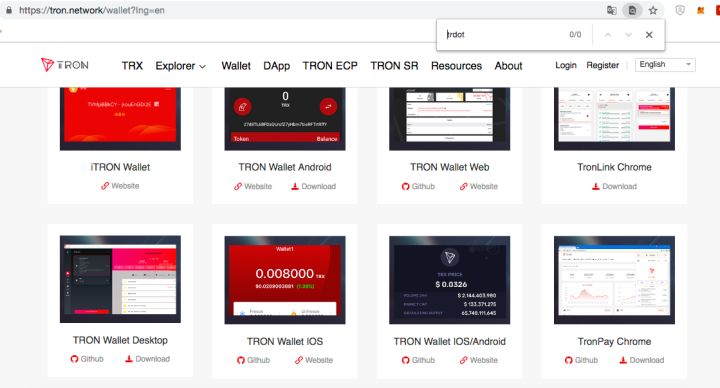Click the TronLink Chrome screenshot thumbnail

614,119
